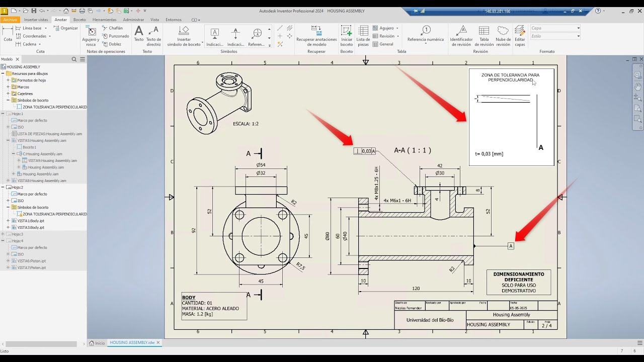The height and width of the screenshot is (362, 644).
Task: Click the horizontal scrollbar of the browser panel
Action: point(42,344)
